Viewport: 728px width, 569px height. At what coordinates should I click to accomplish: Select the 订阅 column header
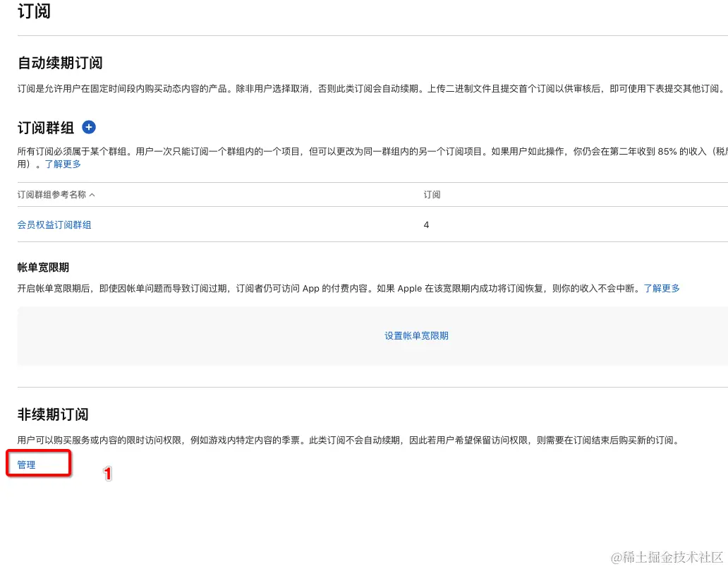coord(432,194)
